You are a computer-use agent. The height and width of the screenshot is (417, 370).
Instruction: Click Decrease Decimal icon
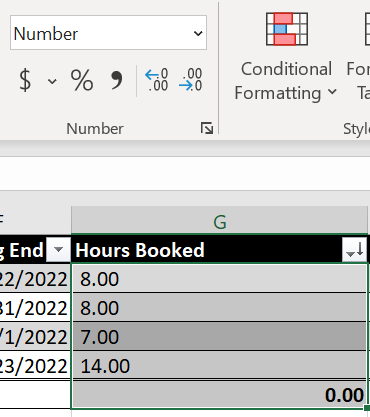coord(190,80)
